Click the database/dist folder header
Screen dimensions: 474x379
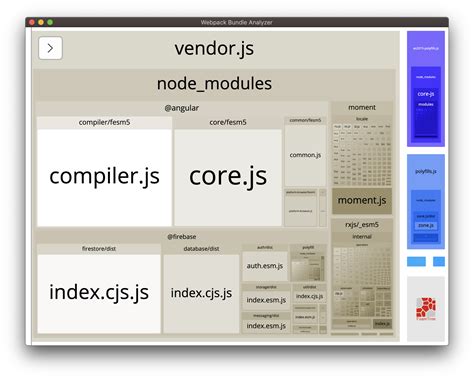[x=201, y=249]
